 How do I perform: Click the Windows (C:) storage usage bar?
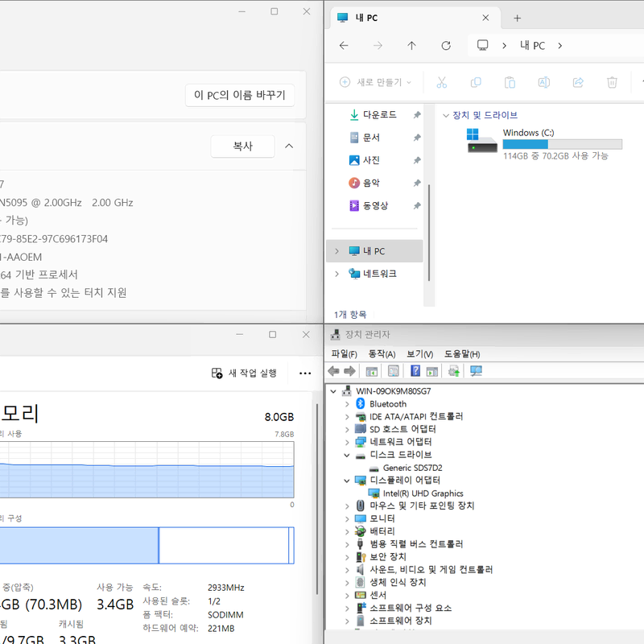(562, 144)
